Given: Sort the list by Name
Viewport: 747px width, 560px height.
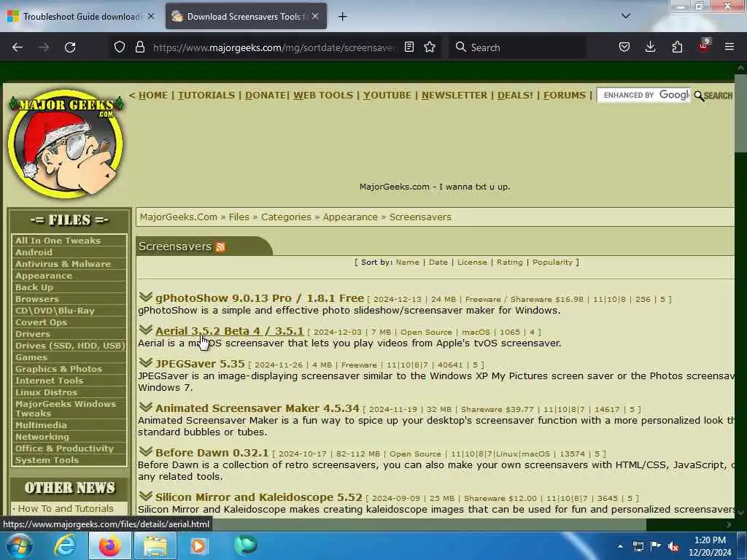Looking at the screenshot, I should point(407,262).
